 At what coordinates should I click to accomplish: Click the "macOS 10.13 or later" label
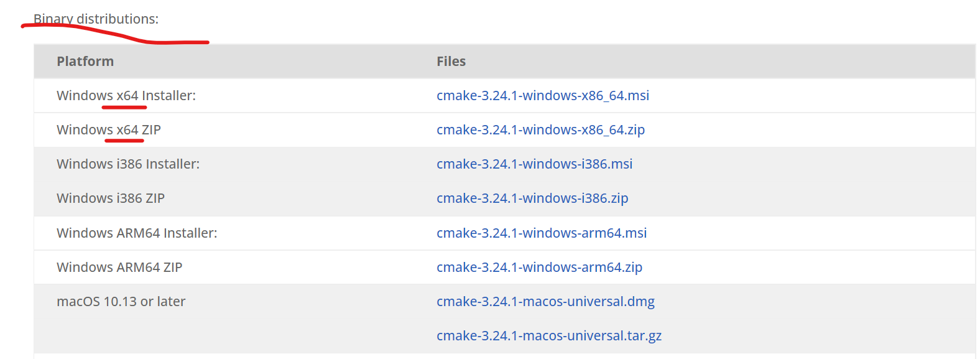(x=121, y=302)
